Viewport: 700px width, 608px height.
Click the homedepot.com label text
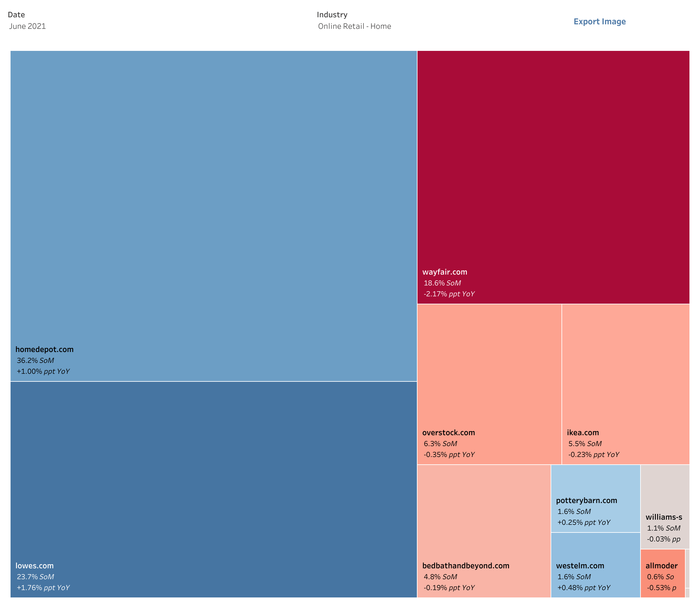click(x=44, y=349)
